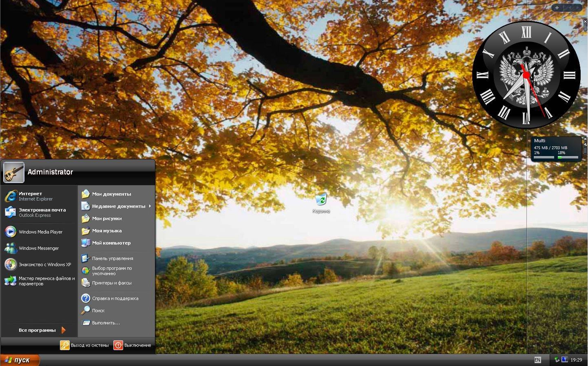Open Справка и поддержка

coord(116,298)
